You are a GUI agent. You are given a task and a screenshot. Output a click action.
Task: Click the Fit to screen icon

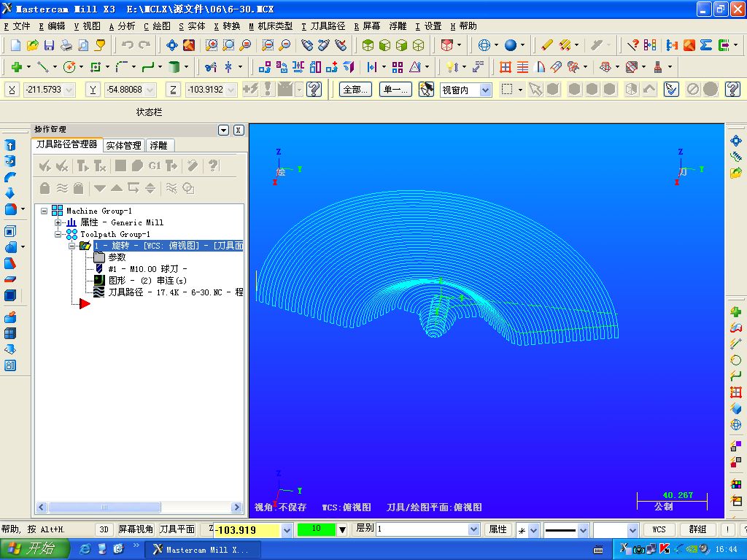[x=172, y=45]
